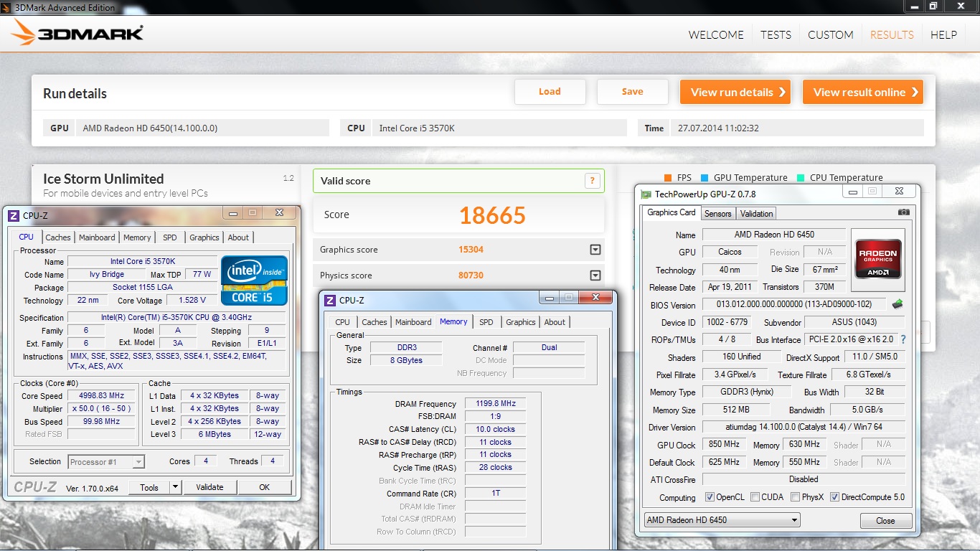Click the Bus Interface question mark in GPU-Z
This screenshot has width=980, height=551.
[903, 339]
